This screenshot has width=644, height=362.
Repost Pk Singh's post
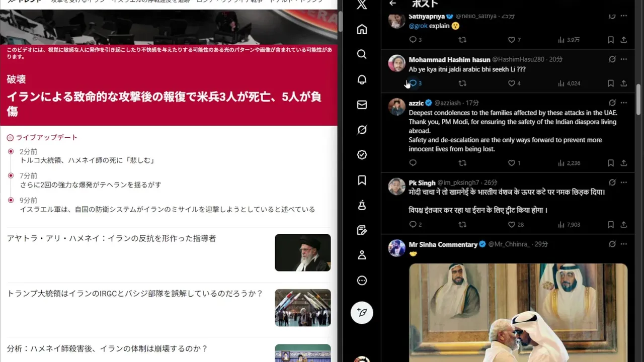click(x=462, y=225)
